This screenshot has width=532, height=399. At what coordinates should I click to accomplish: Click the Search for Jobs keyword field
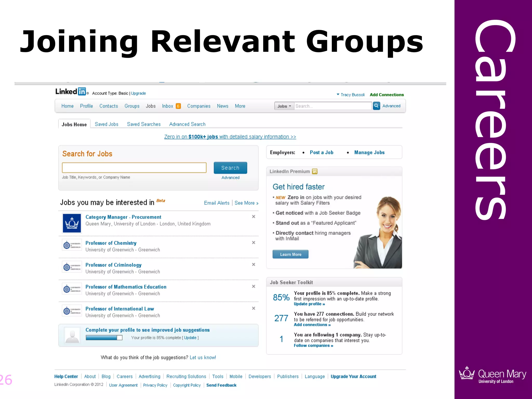click(x=134, y=168)
